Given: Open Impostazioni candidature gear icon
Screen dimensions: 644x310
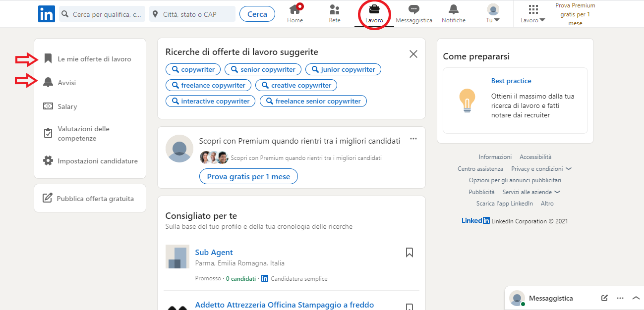Looking at the screenshot, I should (47, 160).
